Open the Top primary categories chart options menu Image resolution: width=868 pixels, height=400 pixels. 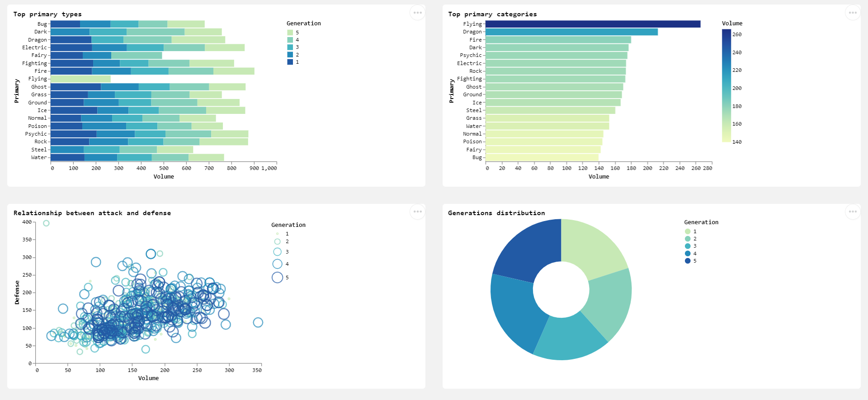tap(852, 13)
